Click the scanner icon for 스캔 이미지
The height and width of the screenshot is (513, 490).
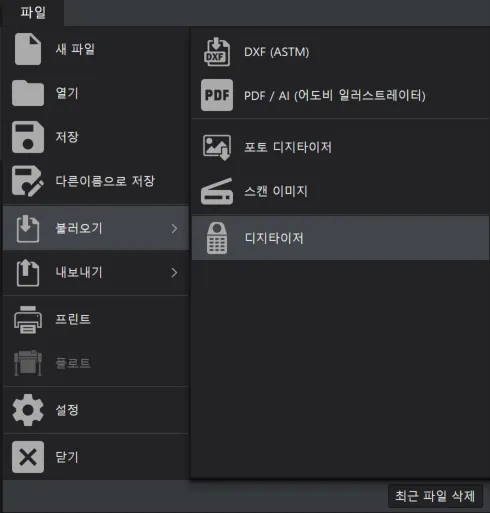[217, 191]
